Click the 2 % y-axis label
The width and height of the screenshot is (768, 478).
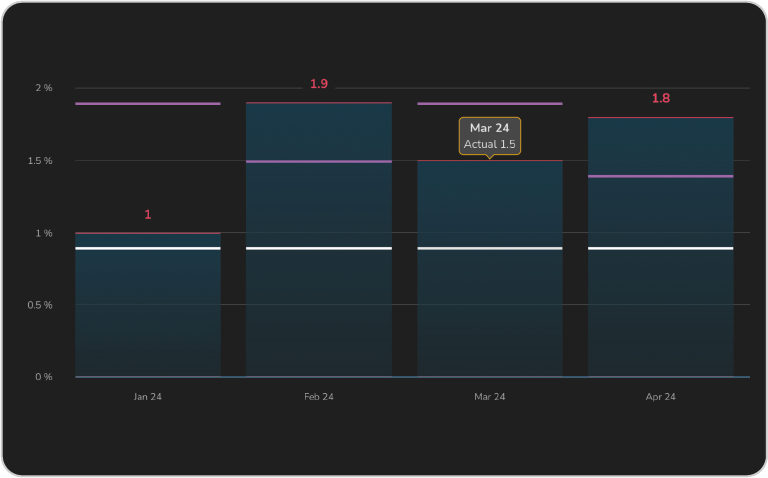click(x=43, y=88)
